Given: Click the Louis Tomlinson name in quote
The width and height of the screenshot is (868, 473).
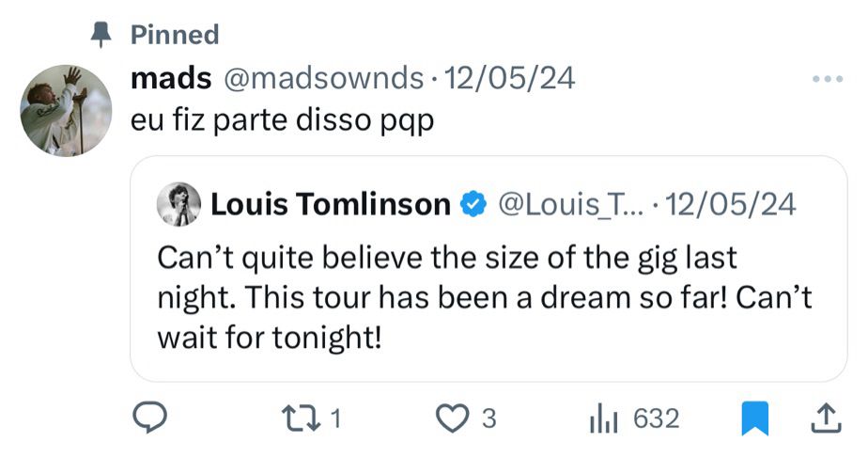Looking at the screenshot, I should click(331, 204).
